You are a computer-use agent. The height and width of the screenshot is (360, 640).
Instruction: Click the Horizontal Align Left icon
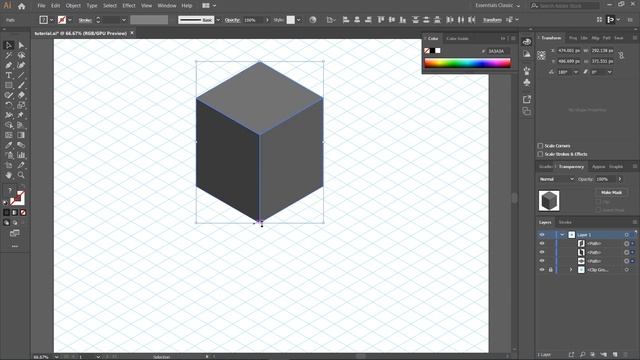point(346,20)
